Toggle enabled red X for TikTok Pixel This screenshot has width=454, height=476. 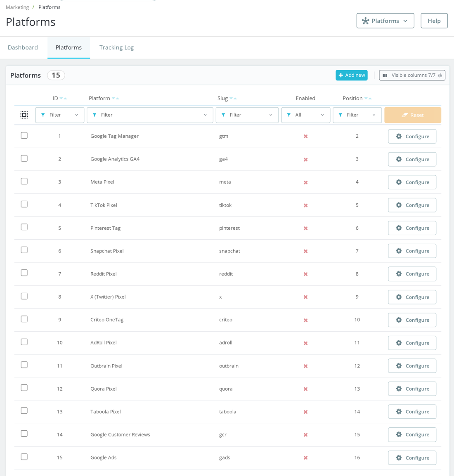[x=305, y=205]
